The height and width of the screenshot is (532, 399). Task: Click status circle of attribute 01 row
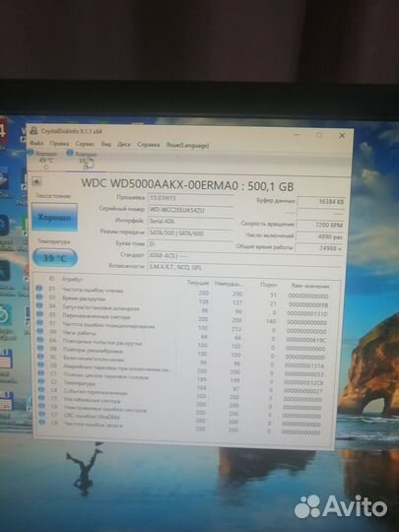(x=39, y=289)
